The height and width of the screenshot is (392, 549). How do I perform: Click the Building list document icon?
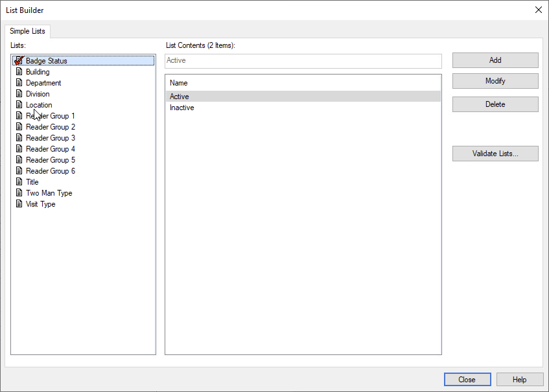click(x=19, y=72)
